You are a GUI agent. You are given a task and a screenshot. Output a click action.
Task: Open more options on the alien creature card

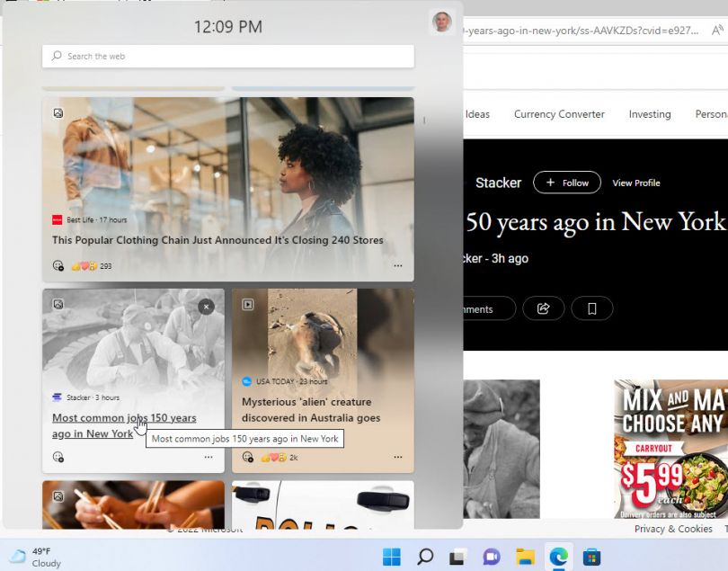tap(398, 457)
